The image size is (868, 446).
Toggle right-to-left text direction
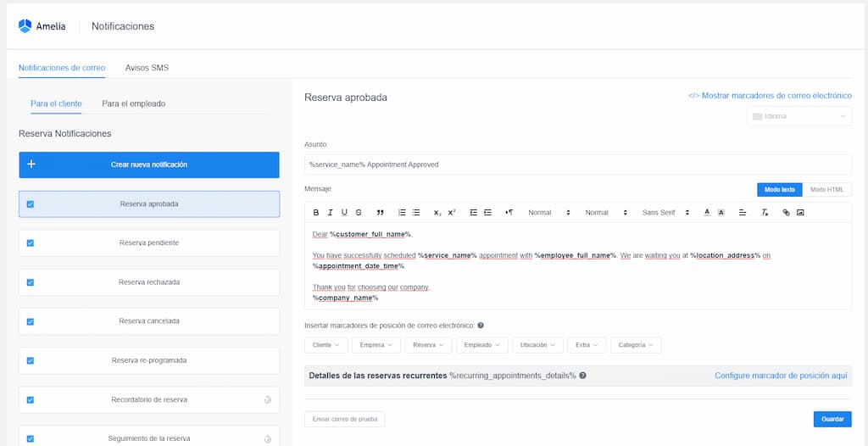pos(509,212)
